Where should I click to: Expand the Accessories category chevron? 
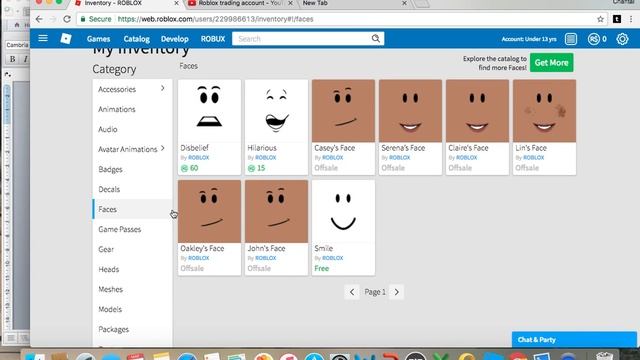coord(163,88)
